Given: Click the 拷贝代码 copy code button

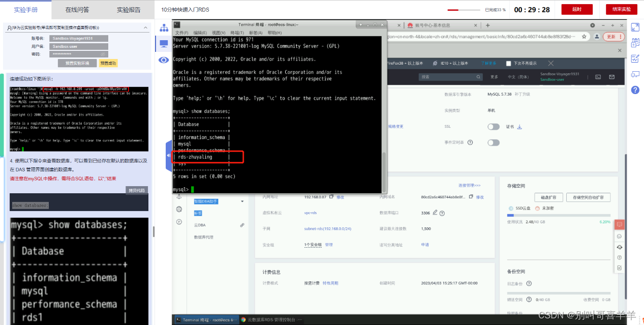Looking at the screenshot, I should (x=137, y=190).
